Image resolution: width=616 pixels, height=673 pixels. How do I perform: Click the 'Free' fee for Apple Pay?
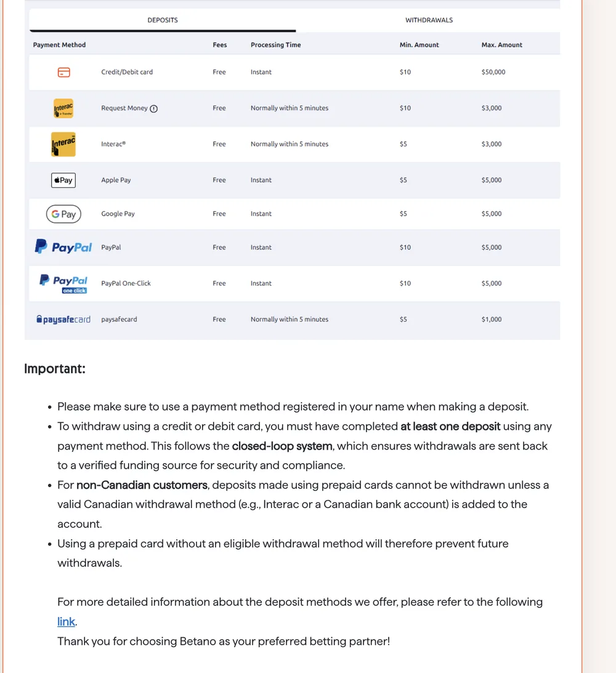[x=219, y=180]
